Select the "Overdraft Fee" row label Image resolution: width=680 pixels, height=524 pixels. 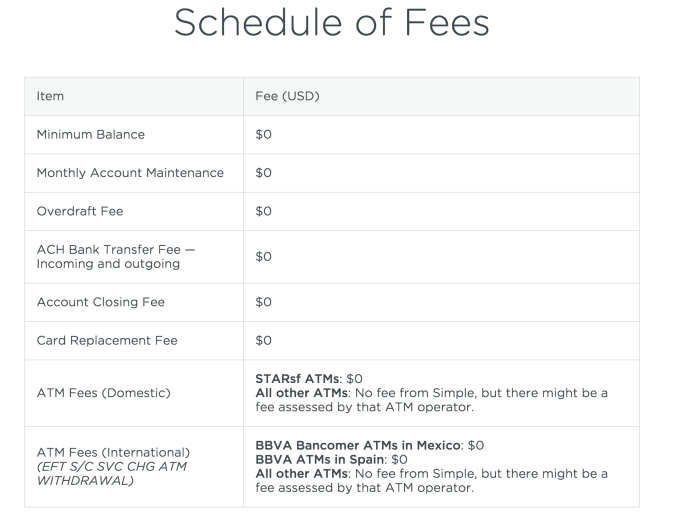point(79,212)
